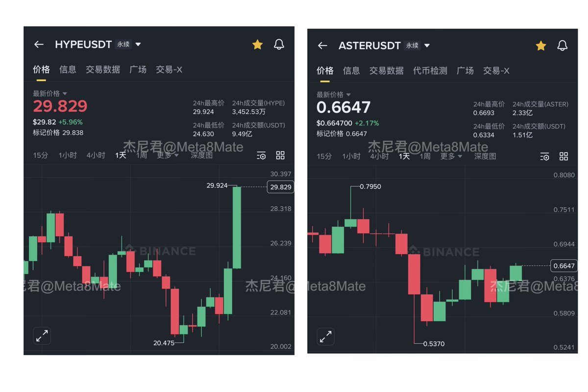Select 15分 timeframe on ASTERUSDT chart
588x392 pixels.
pos(324,157)
